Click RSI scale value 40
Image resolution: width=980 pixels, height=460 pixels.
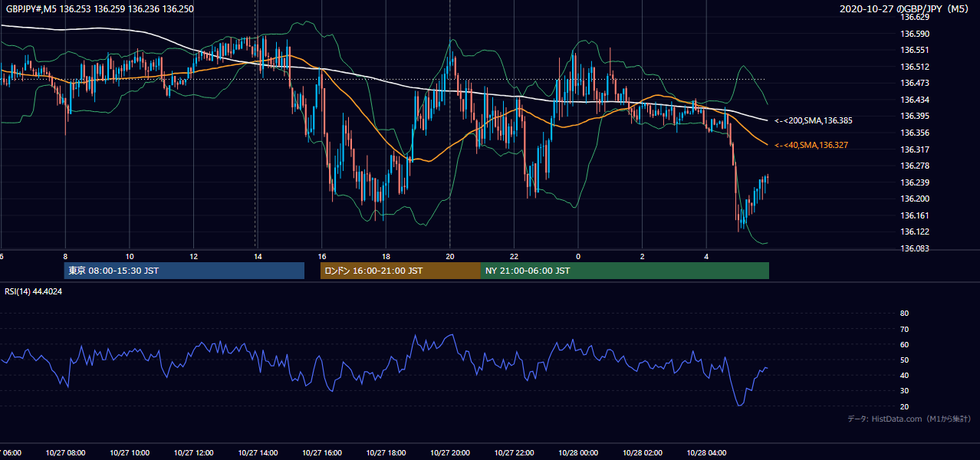pos(904,375)
